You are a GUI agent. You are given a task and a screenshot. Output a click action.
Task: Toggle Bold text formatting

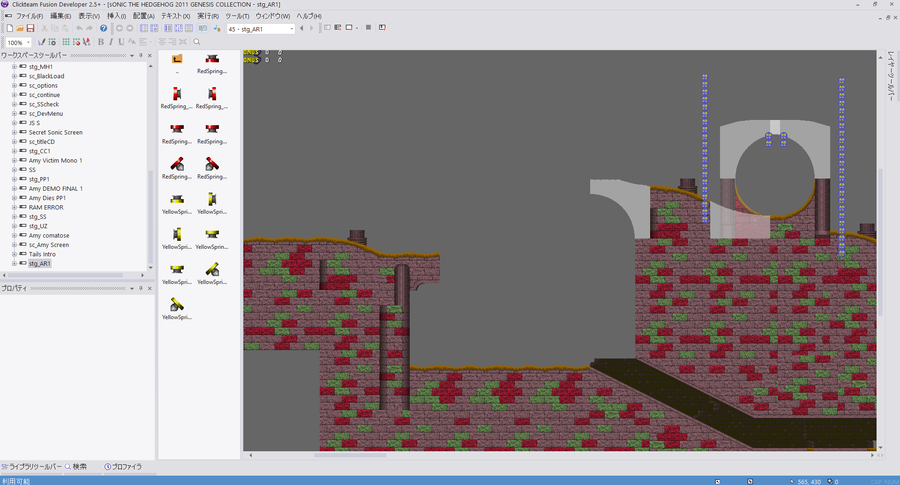[x=101, y=42]
